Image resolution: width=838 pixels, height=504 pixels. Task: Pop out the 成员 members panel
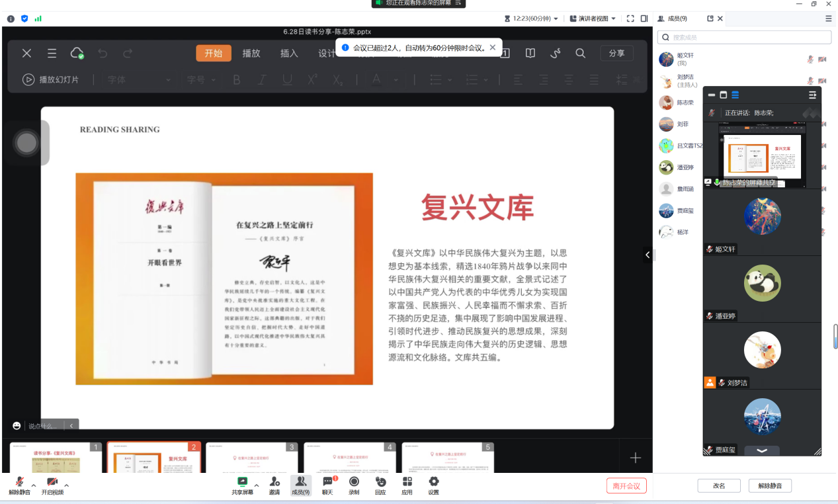(710, 19)
